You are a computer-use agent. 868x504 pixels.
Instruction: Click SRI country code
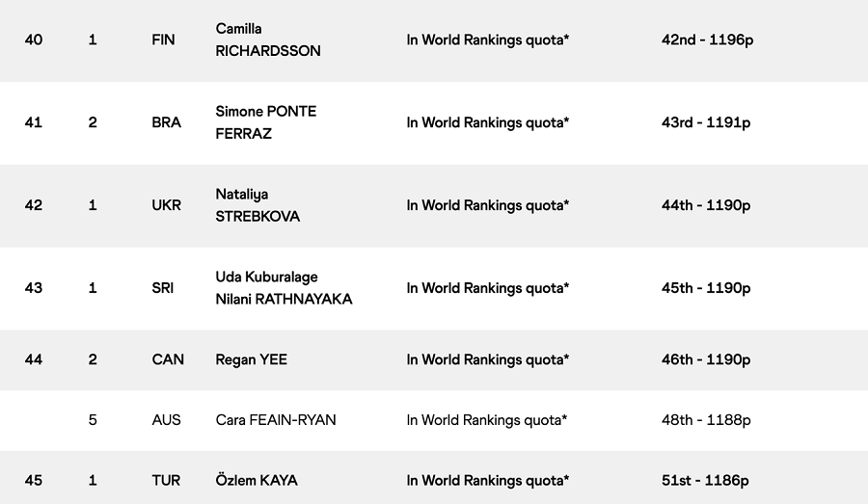[162, 288]
